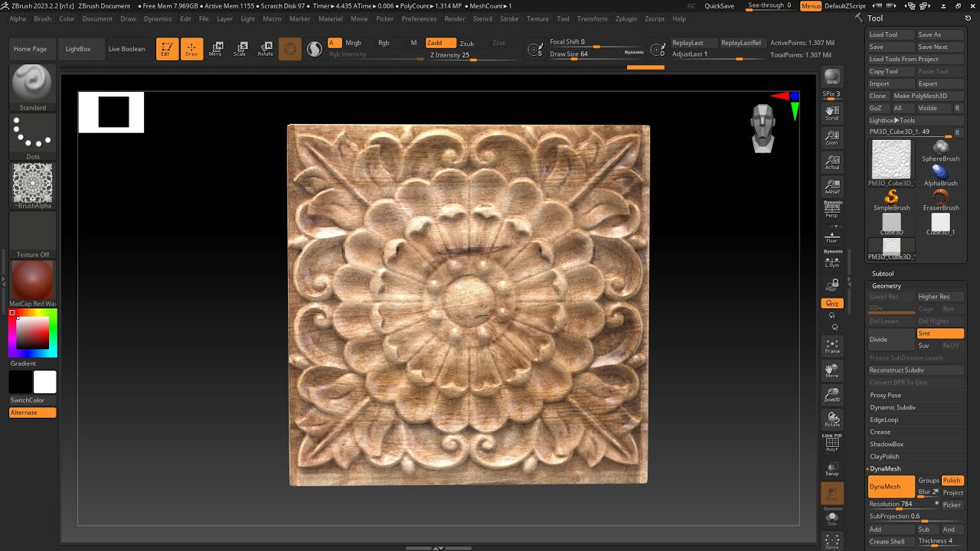The image size is (980, 551).
Task: Expand the EdgeLoop subsection
Action: tap(884, 419)
